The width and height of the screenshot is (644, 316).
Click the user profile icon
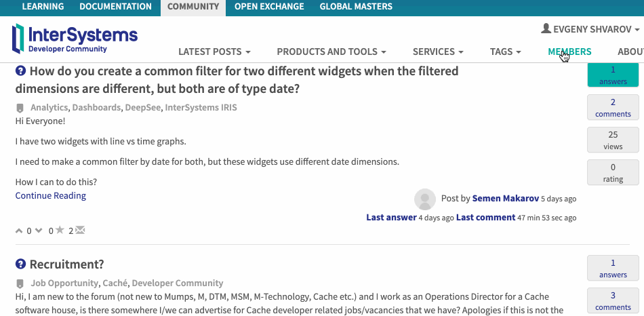pyautogui.click(x=546, y=28)
